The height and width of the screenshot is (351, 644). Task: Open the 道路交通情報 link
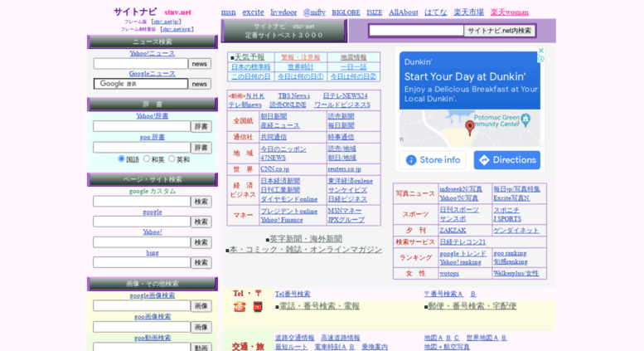tap(294, 338)
